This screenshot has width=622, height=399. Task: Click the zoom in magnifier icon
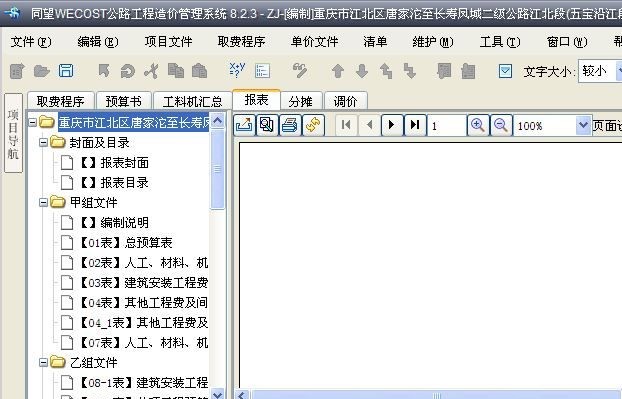[478, 125]
